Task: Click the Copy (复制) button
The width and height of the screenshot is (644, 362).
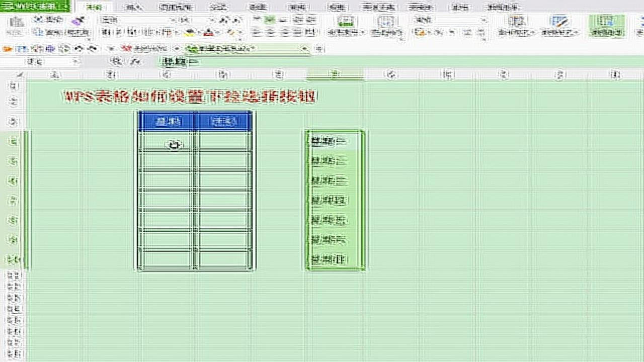Action: pyautogui.click(x=48, y=32)
